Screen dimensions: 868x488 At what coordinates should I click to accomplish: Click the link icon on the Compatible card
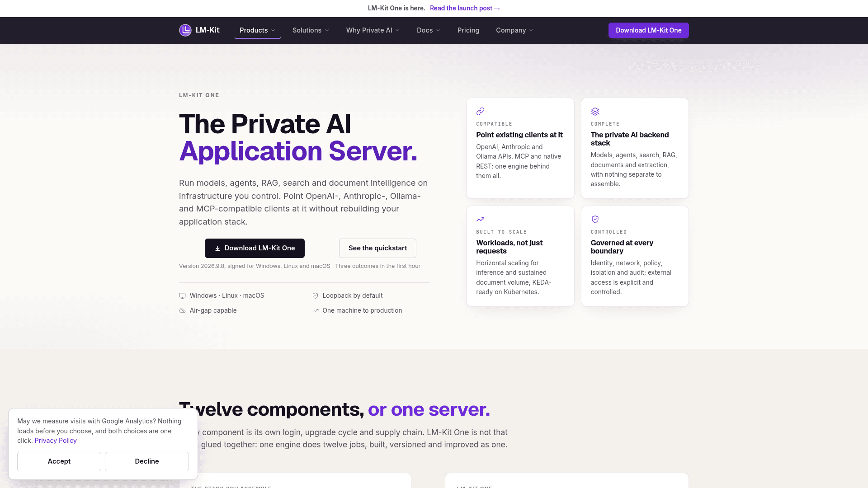[480, 111]
